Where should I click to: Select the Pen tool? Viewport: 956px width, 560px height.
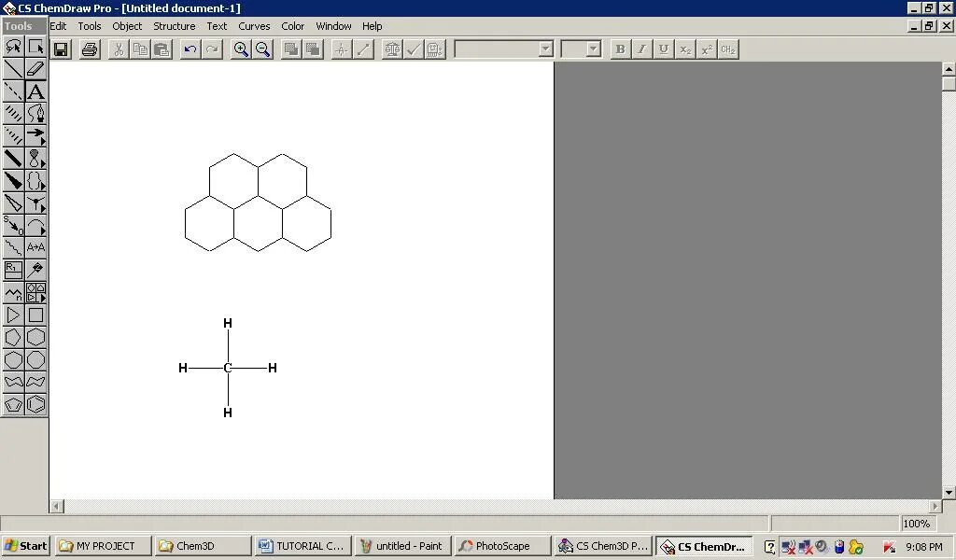pos(36,114)
